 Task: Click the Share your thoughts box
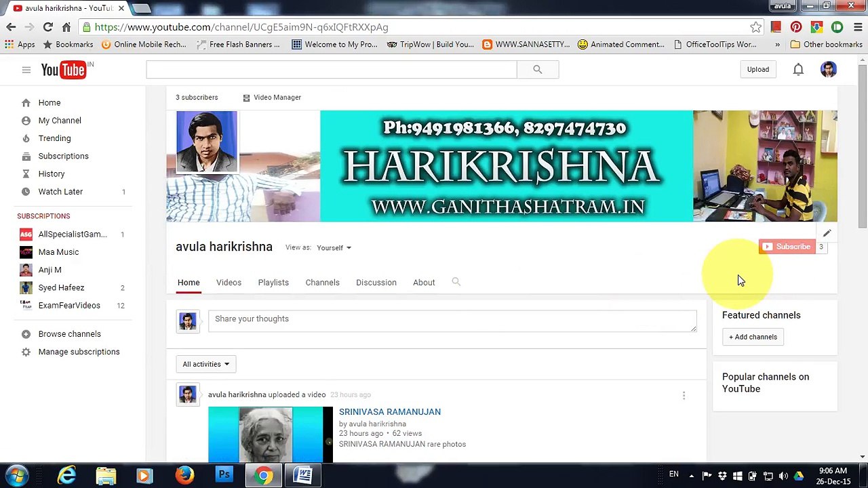(452, 320)
